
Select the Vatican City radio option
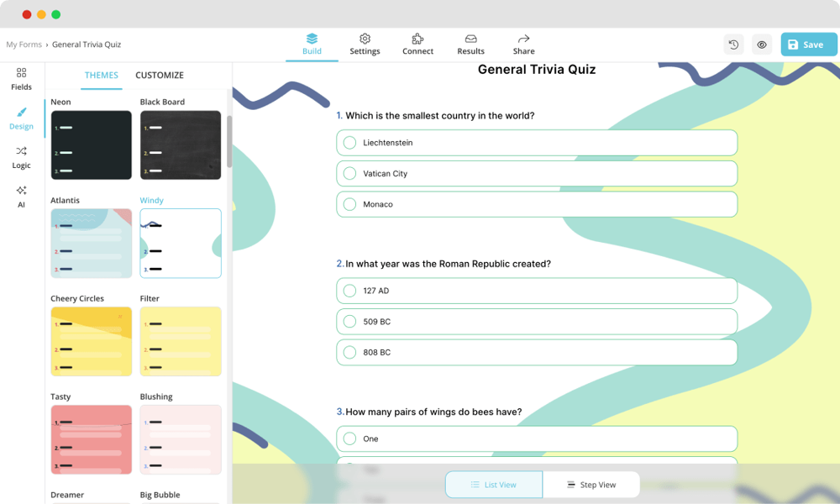pos(349,174)
